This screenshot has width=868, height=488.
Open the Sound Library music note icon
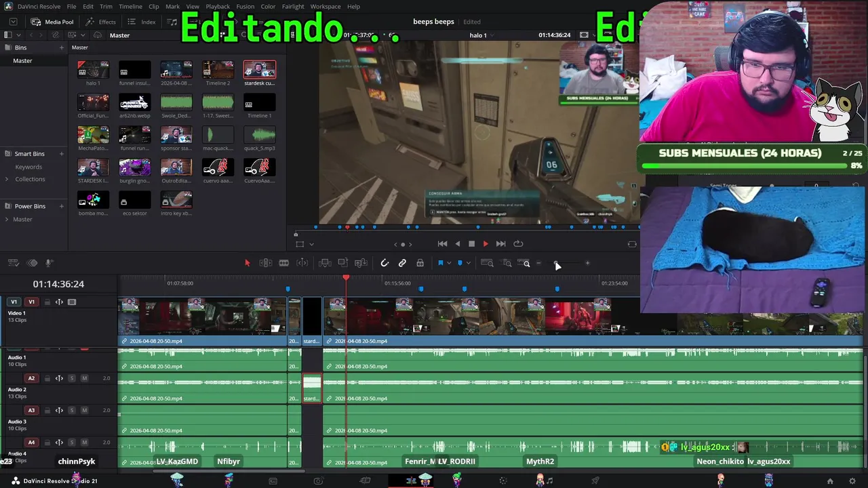[172, 22]
